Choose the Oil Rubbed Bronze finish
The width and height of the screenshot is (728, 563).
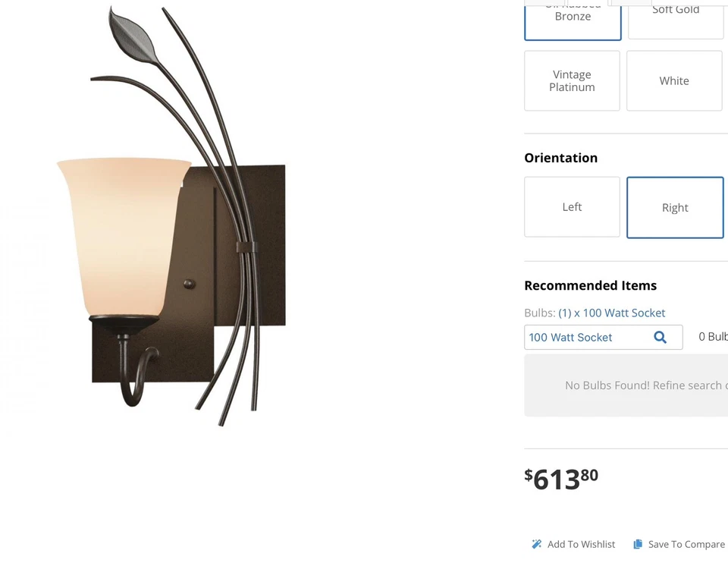573,20
